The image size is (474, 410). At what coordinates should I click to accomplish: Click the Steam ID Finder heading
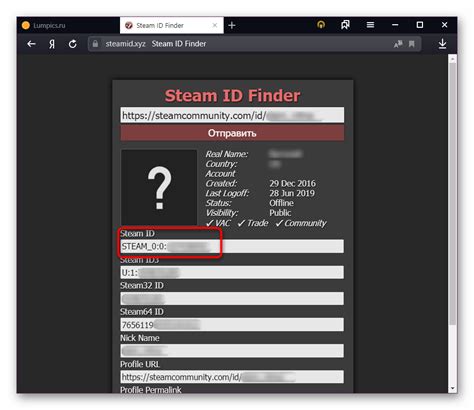pos(232,96)
